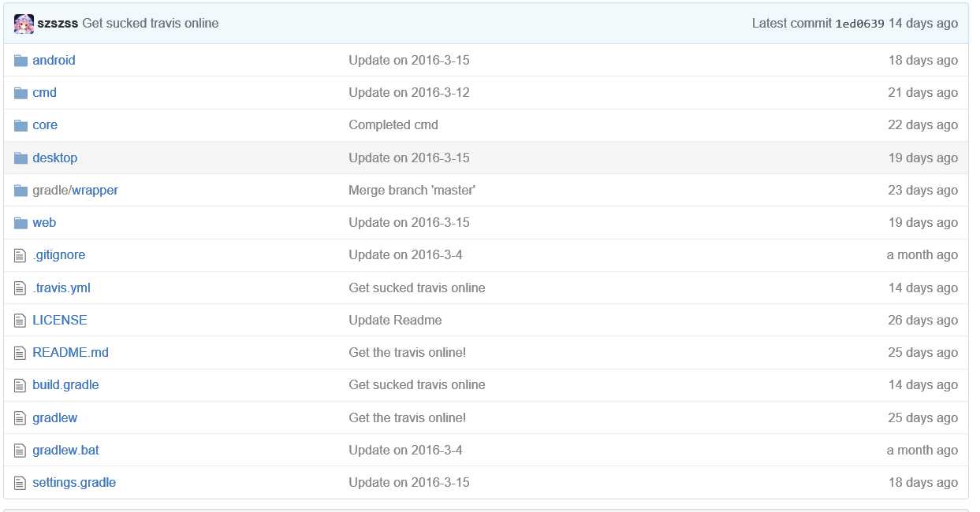Open core commit 'Completed cmd'
The height and width of the screenshot is (512, 980).
pos(393,125)
